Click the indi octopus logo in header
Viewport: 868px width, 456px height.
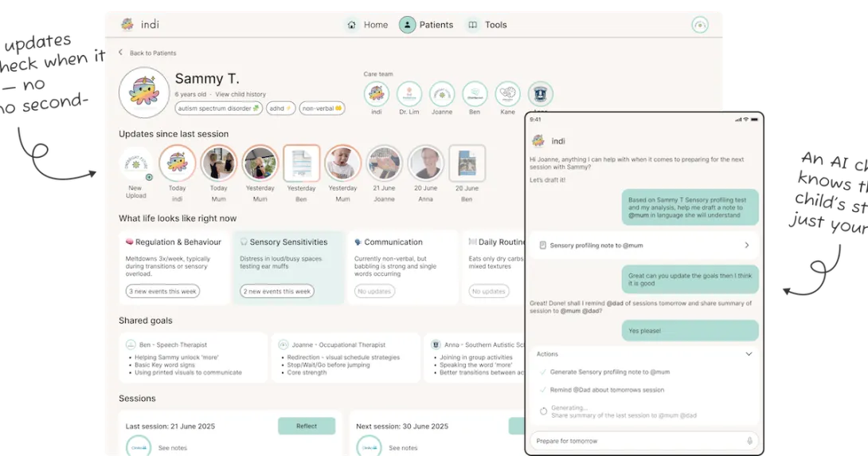(x=127, y=25)
